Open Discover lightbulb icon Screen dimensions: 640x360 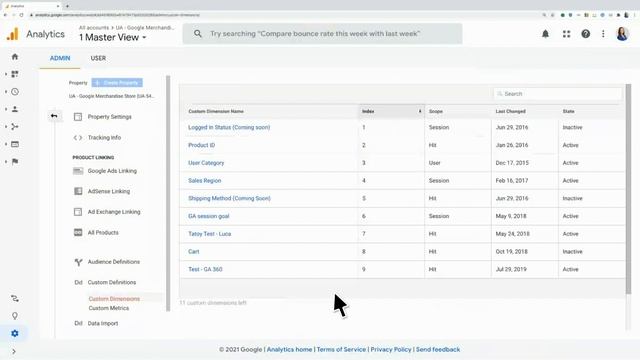coord(15,316)
